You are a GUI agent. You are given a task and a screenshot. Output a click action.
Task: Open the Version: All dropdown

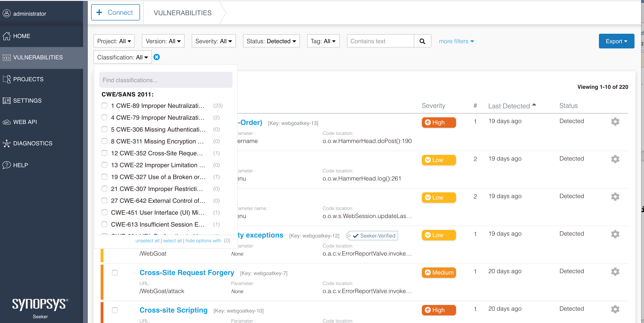click(x=163, y=41)
